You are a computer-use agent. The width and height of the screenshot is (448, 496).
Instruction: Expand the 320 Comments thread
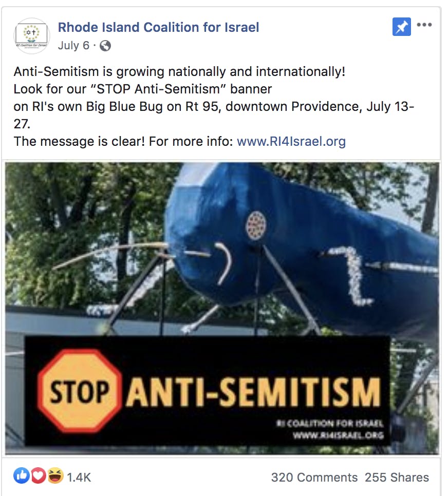[314, 478]
